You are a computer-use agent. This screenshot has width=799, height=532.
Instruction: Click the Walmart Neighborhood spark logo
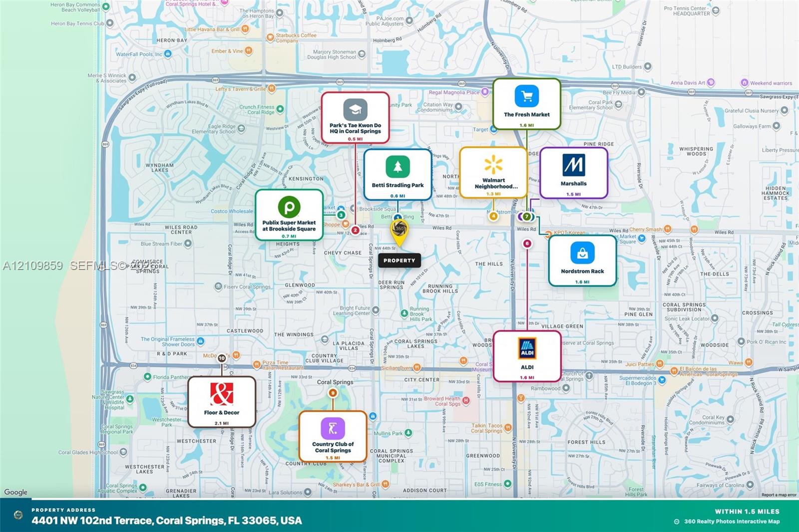[493, 165]
